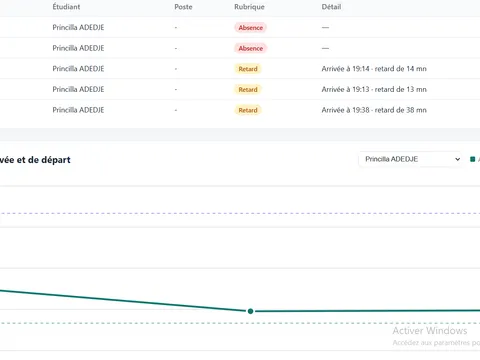Click detail 'Arrivée à 19:13 - retard de 13 mn'
480x360 pixels.
[374, 89]
